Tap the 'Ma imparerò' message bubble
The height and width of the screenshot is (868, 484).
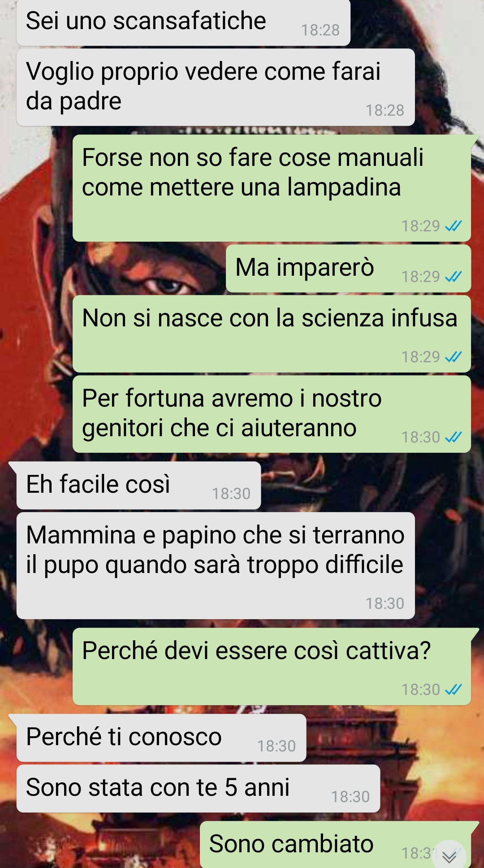tap(348, 269)
